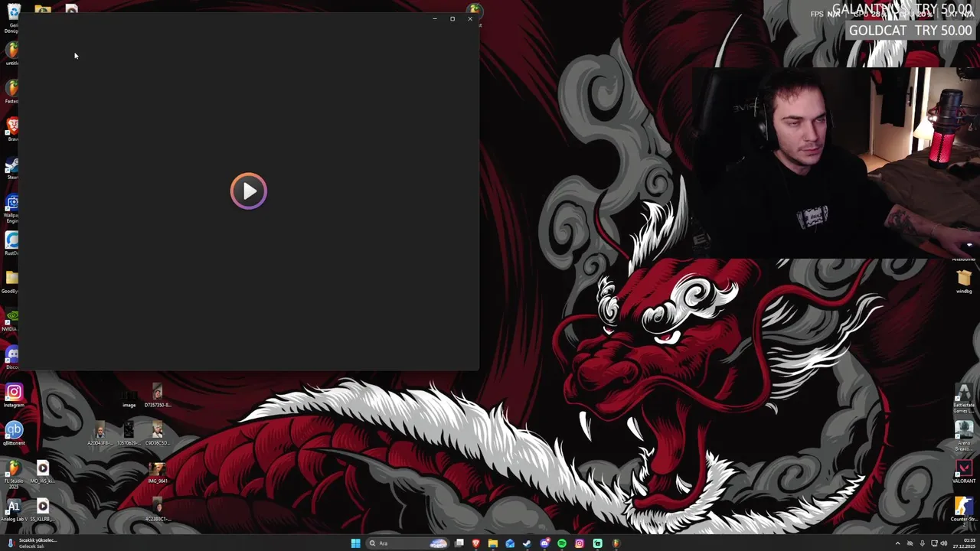Open the Recycle Bin desktop icon

point(13,17)
